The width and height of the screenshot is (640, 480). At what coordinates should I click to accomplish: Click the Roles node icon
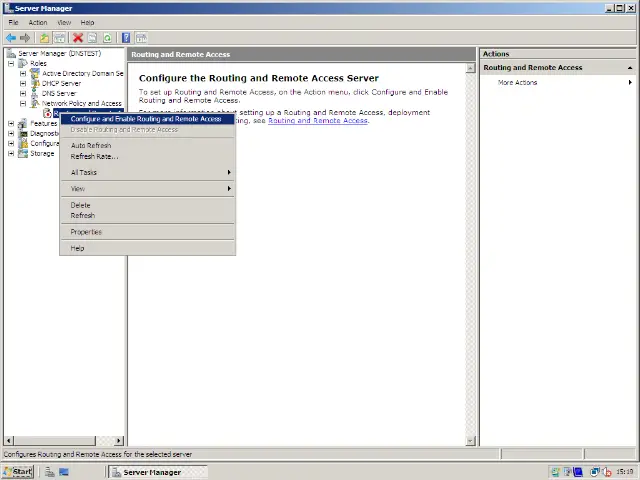23,63
